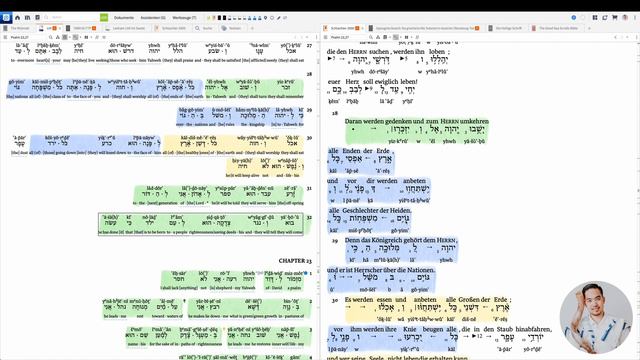Open the main window kebab menu
Screen dimensions: 640x360
tap(635, 18)
